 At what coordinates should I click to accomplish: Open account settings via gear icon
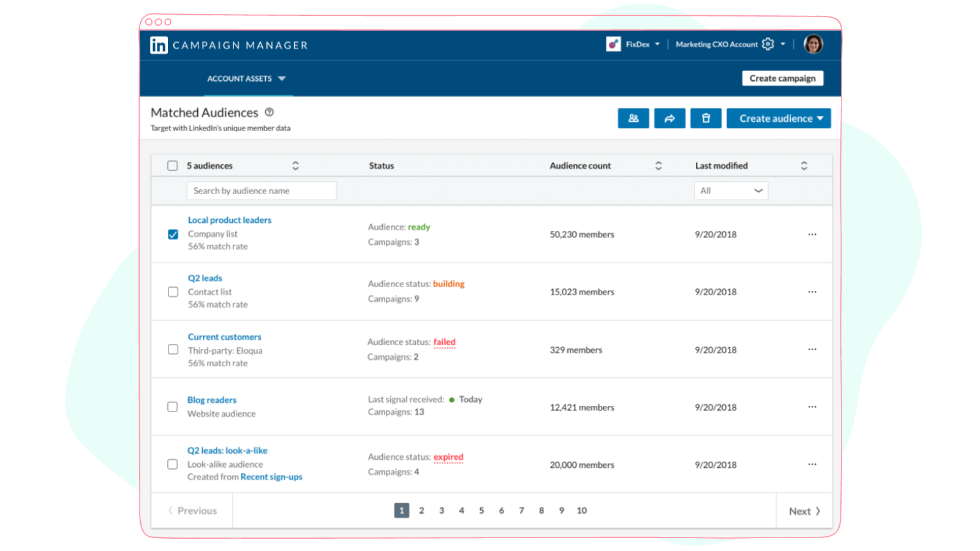pos(768,44)
